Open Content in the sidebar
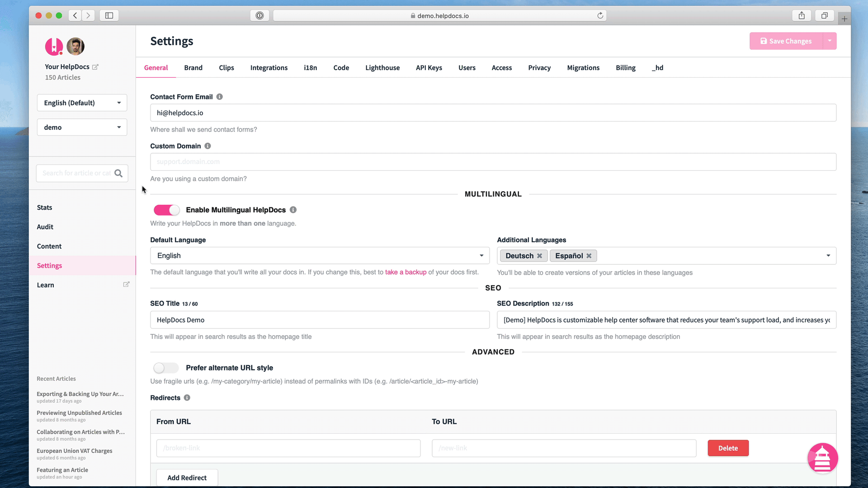This screenshot has width=868, height=488. (x=49, y=246)
